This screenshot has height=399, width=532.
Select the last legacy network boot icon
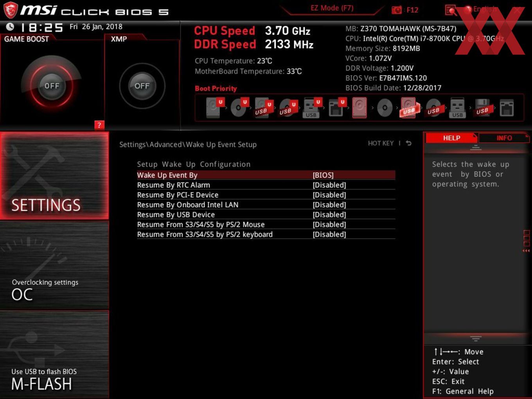pos(507,108)
